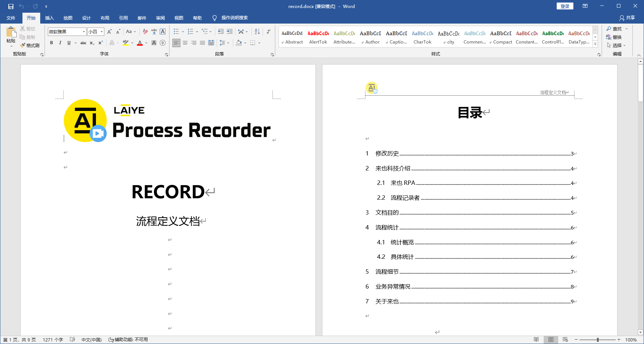Open the font size dropdown (小四)
The image size is (644, 344).
tap(102, 32)
